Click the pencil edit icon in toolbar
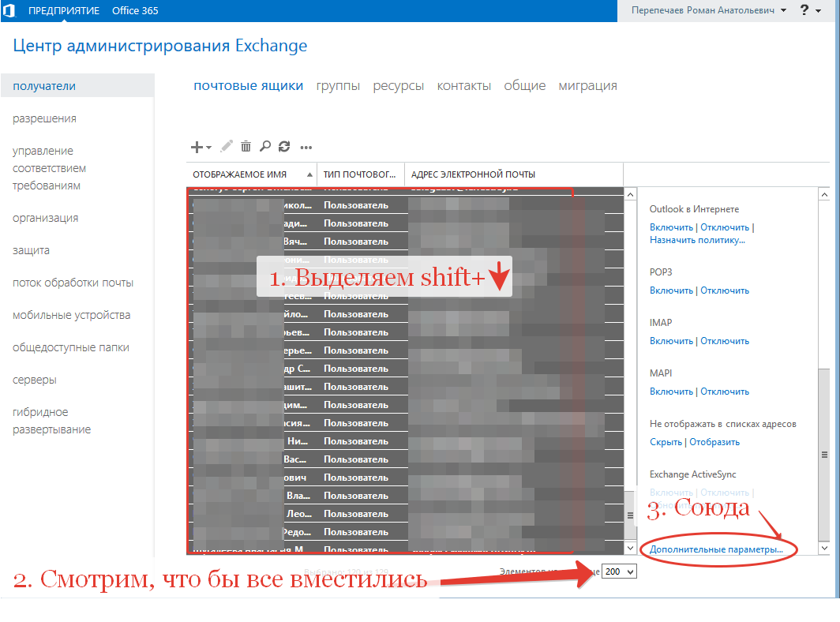Image resolution: width=840 pixels, height=622 pixels. tap(227, 146)
